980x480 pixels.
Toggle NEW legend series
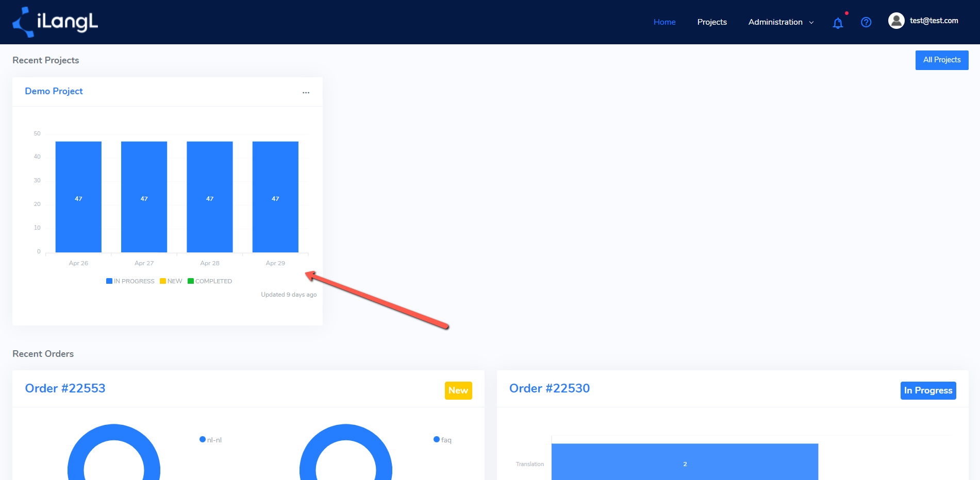point(171,281)
